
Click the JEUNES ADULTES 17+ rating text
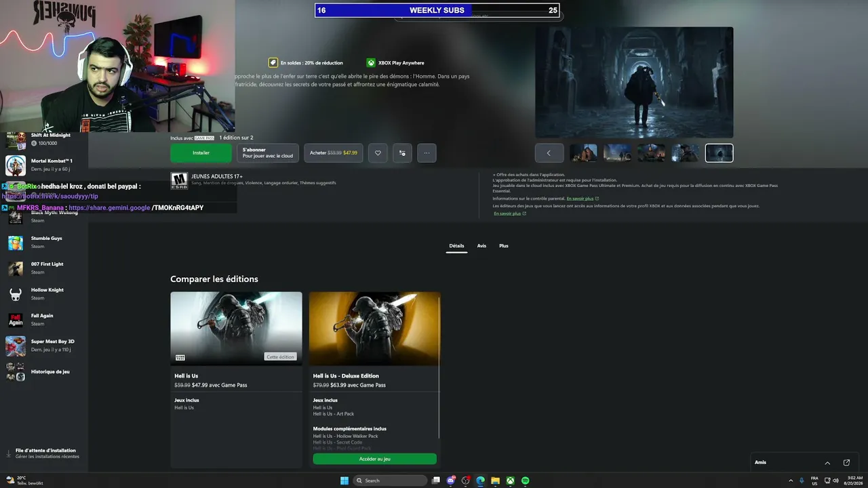pos(217,176)
